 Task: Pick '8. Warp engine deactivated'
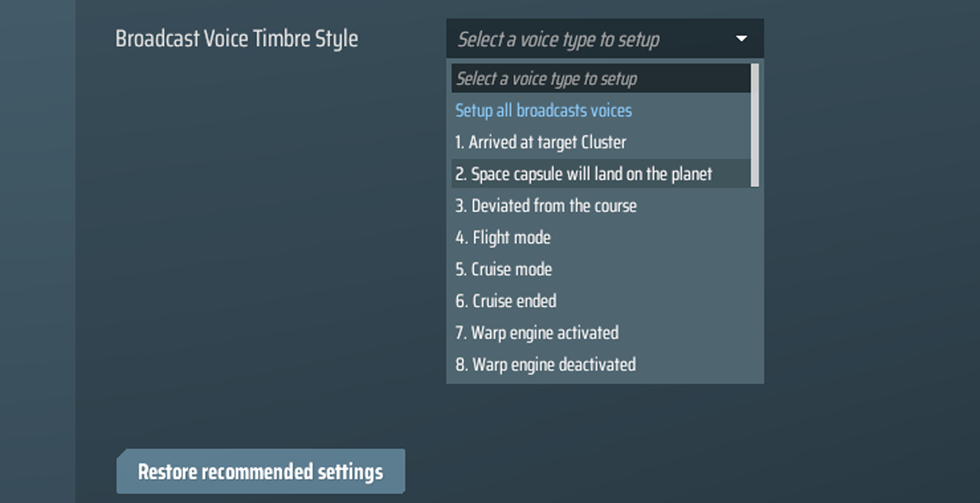click(x=545, y=365)
